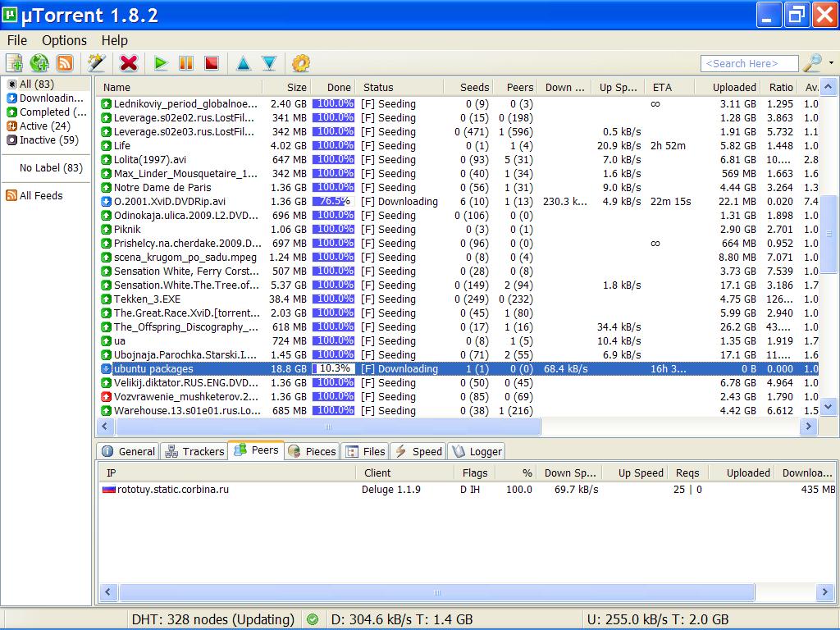The image size is (840, 630).
Task: Open All Feeds in the sidebar
Action: 41,195
